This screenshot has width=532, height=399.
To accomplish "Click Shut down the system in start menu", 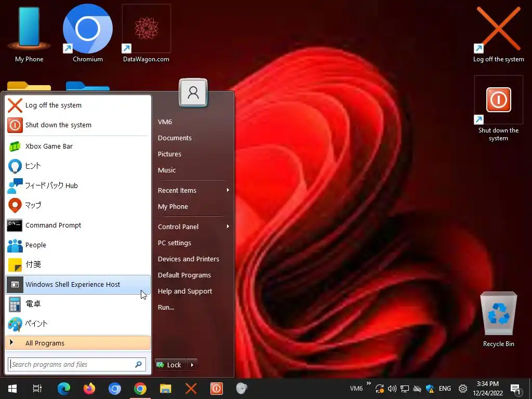I will 78,125.
